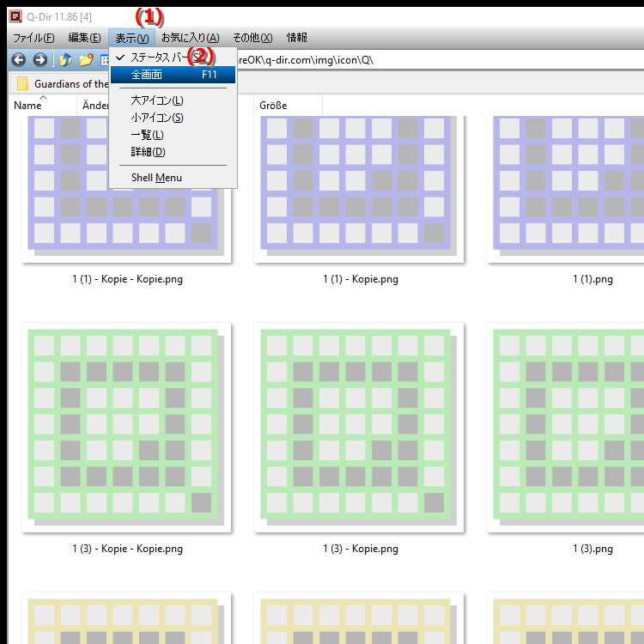Click file name 1 (1) - Kopie - Kopie.png
Screen dimensions: 644x644
point(127,279)
